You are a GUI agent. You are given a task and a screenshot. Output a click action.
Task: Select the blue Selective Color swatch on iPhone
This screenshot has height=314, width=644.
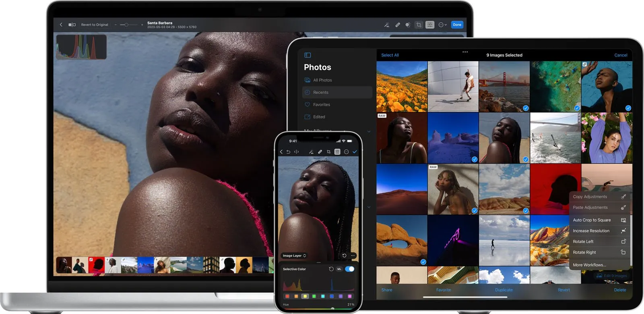(x=332, y=296)
